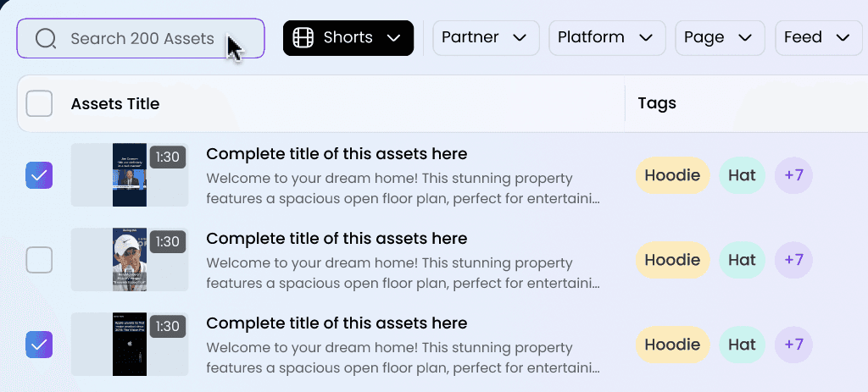Click the 1:30 duration badge on third asset
Screen dimensions: 868x392
point(167,327)
